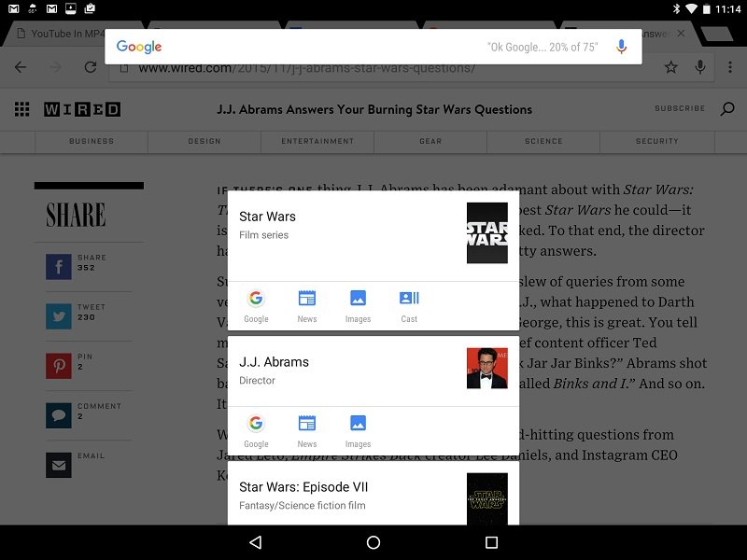Tap the Star Wars: Episode VII poster thumbnail
Screen dimensions: 747x560
(x=486, y=498)
